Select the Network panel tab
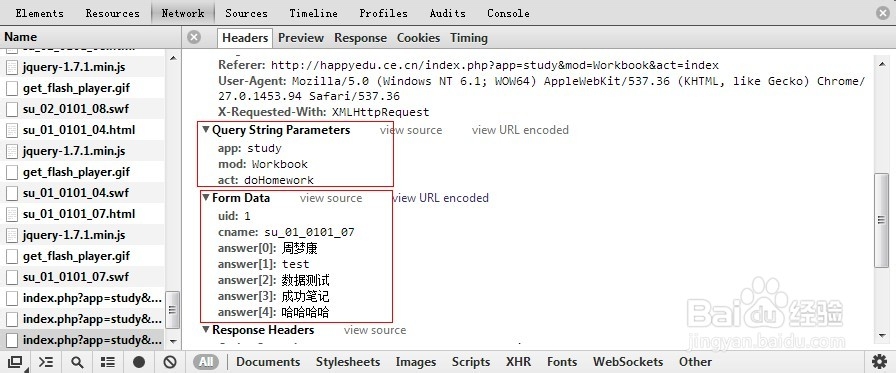The width and height of the screenshot is (896, 373). tap(183, 13)
